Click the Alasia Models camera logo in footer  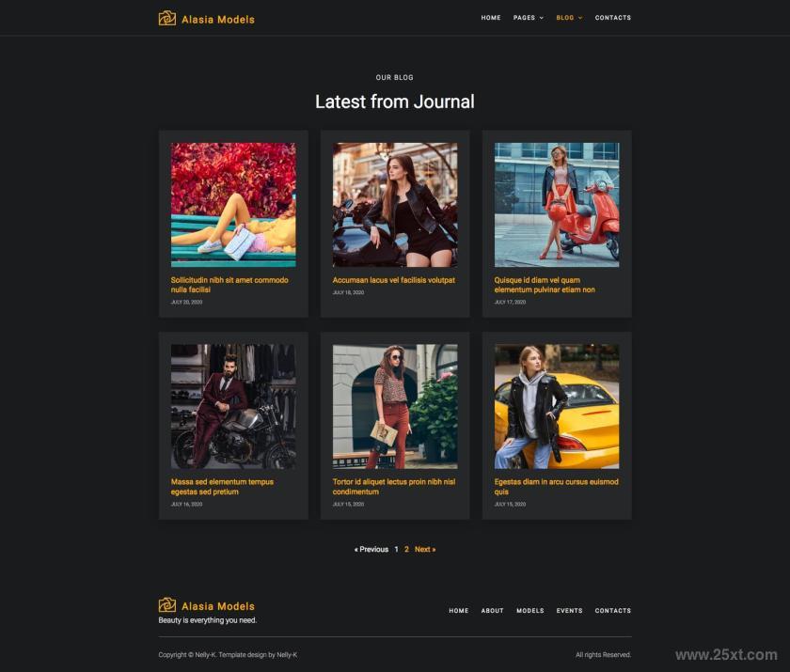[x=167, y=605]
